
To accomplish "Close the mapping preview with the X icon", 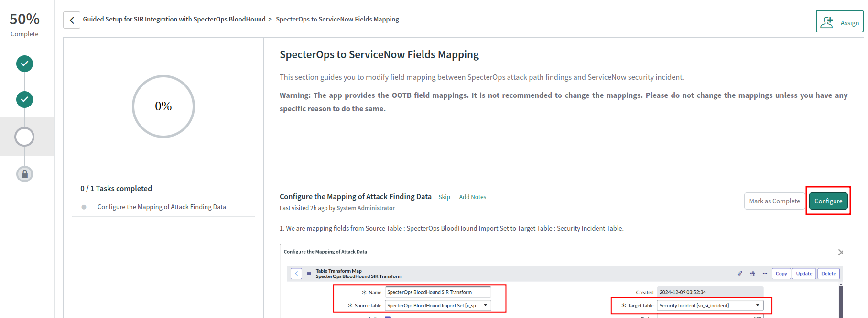I will coord(840,252).
